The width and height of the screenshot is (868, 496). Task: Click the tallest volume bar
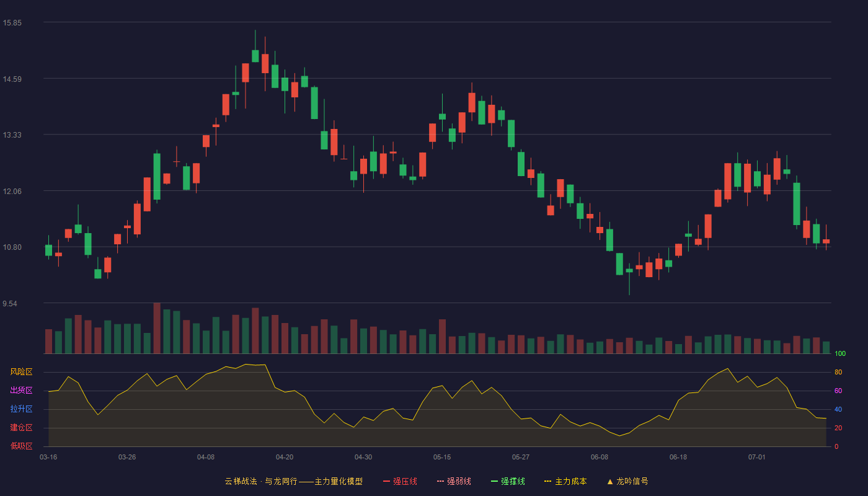157,329
